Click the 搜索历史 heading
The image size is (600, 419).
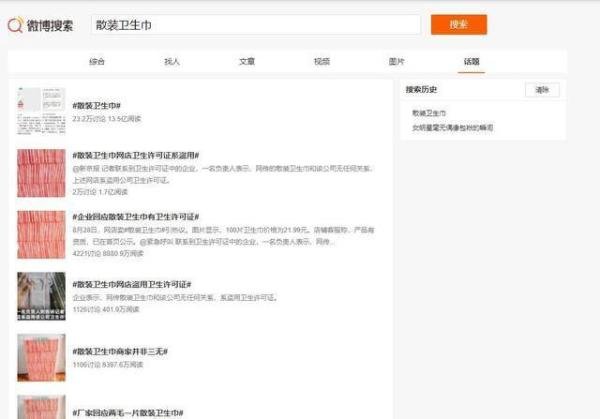coord(421,90)
